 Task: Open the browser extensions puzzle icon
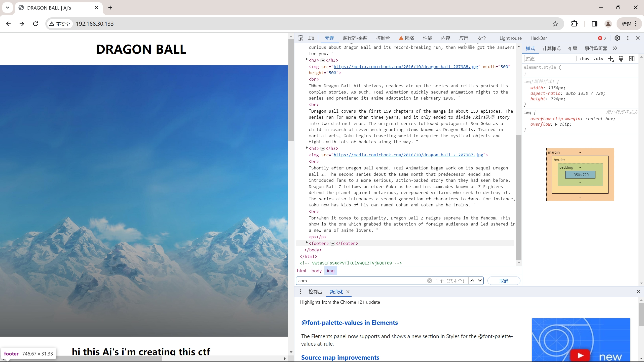574,24
